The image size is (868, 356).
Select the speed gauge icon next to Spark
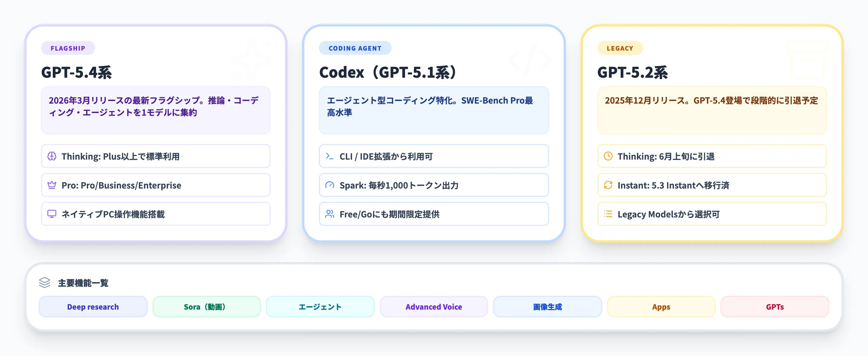330,185
